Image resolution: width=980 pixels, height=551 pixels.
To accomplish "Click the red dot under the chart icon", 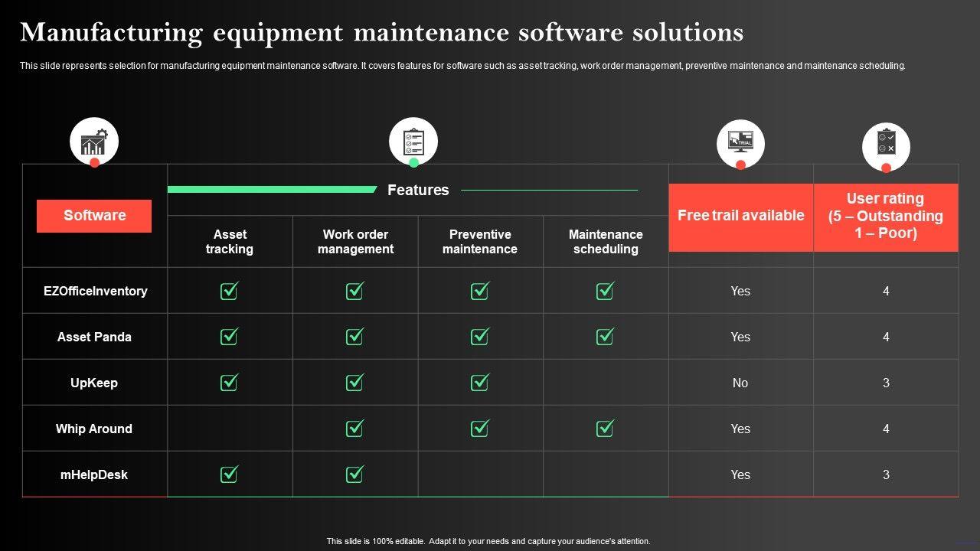I will 94,162.
